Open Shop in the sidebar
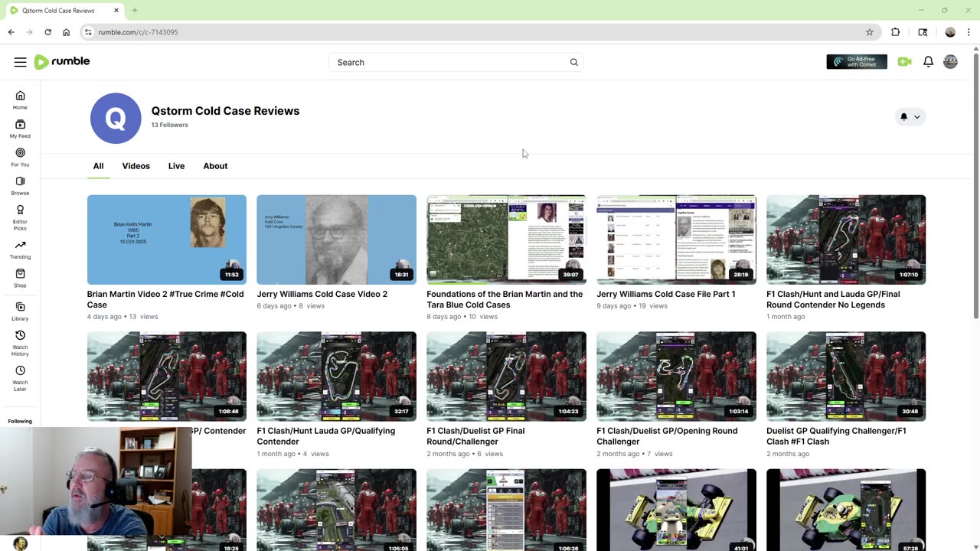980x551 pixels. pos(20,279)
